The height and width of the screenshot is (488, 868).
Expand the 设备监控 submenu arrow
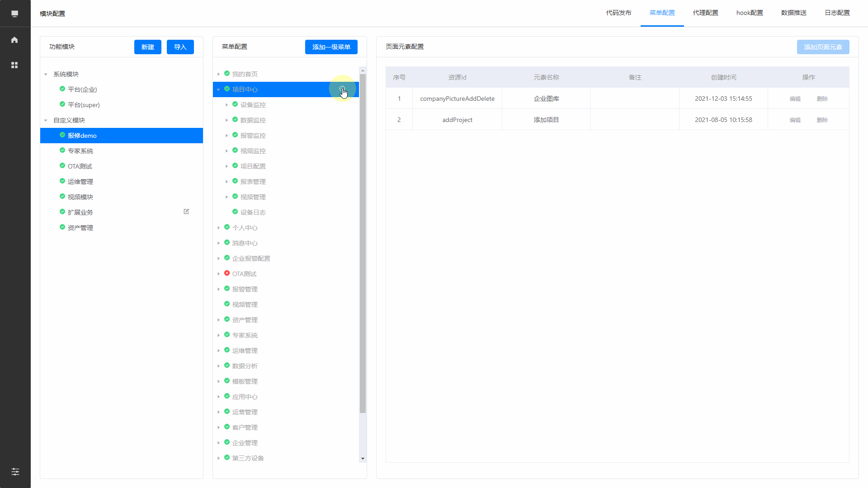click(x=227, y=105)
